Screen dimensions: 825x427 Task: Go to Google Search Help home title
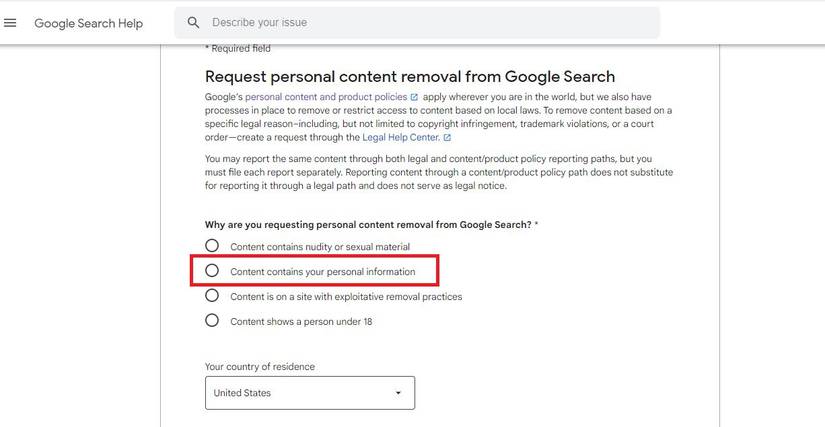[x=88, y=23]
